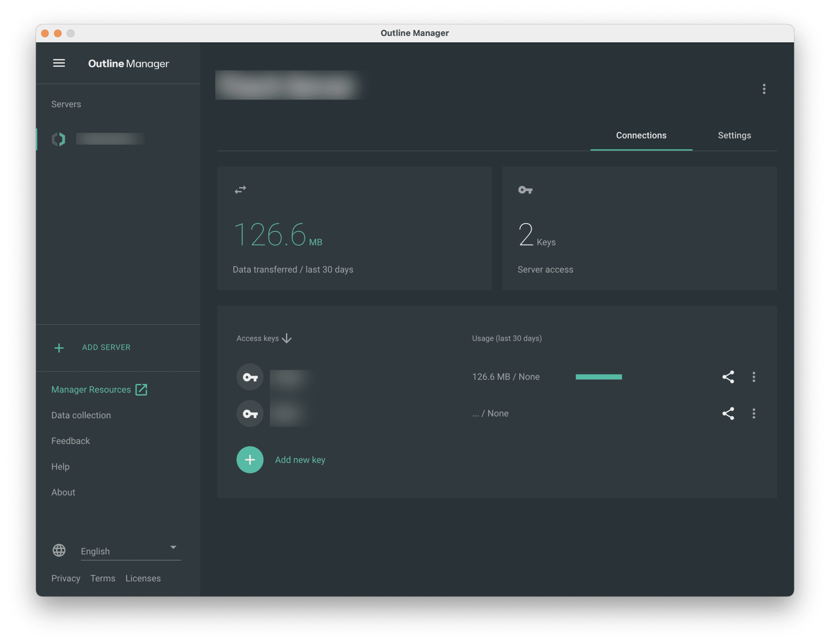
Task: Click the first access key's key icon
Action: (250, 377)
